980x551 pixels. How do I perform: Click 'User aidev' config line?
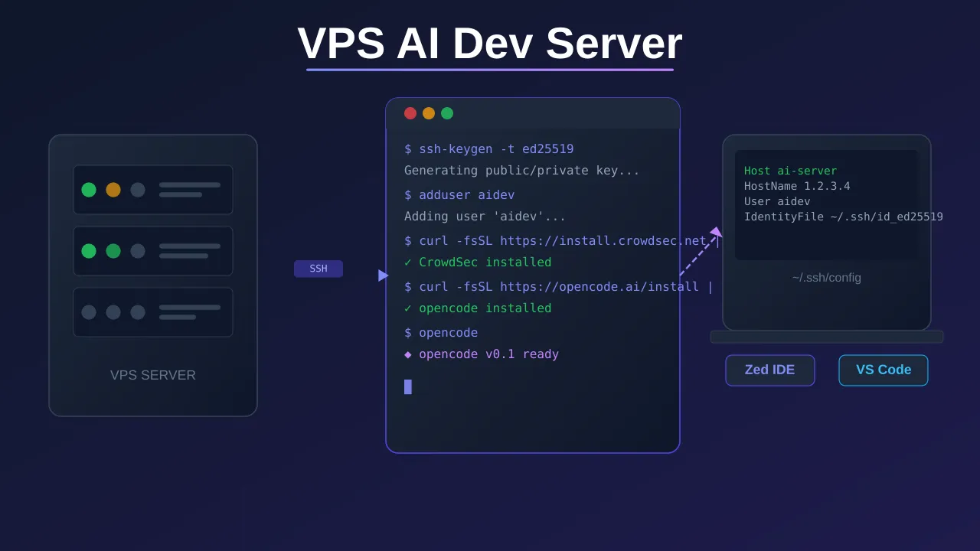pyautogui.click(x=777, y=202)
